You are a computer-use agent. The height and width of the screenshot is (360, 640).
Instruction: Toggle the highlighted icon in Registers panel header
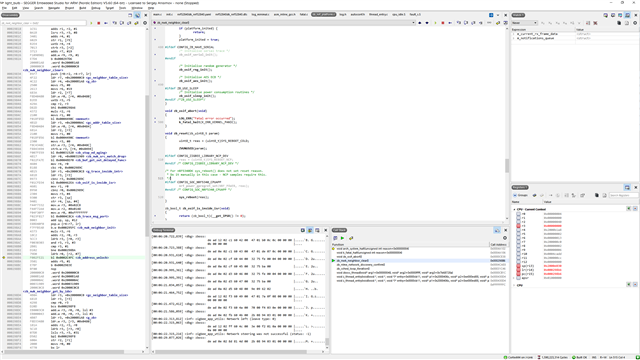627,187
